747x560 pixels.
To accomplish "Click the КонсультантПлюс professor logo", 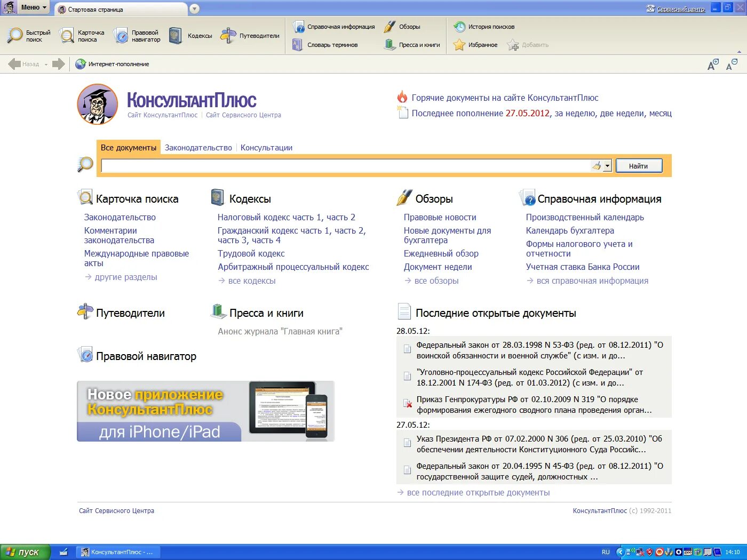I will pos(97,104).
